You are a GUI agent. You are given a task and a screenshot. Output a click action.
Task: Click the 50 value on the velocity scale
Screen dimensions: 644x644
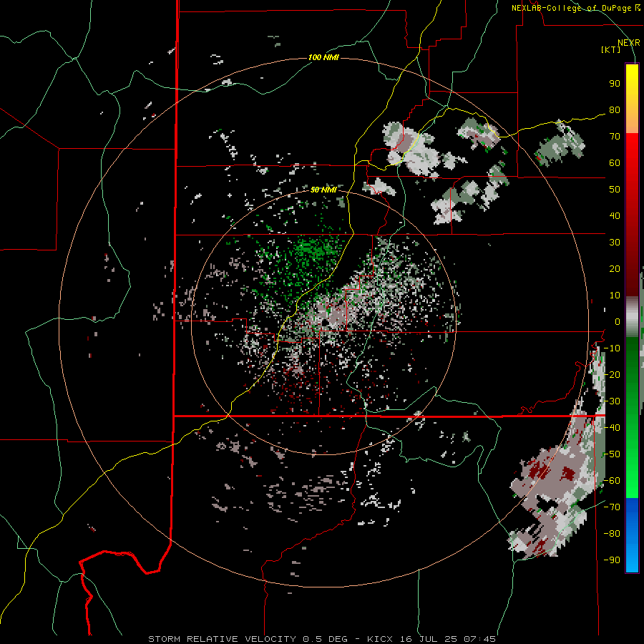(615, 190)
